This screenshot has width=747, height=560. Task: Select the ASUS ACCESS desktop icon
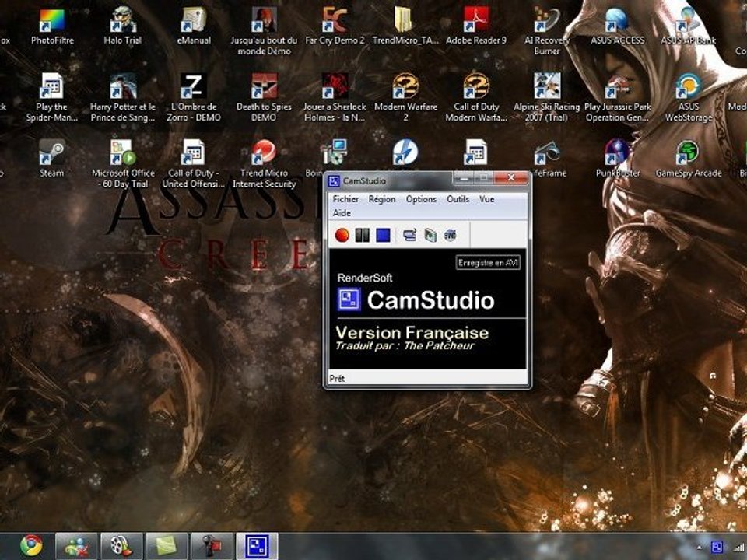tap(617, 26)
